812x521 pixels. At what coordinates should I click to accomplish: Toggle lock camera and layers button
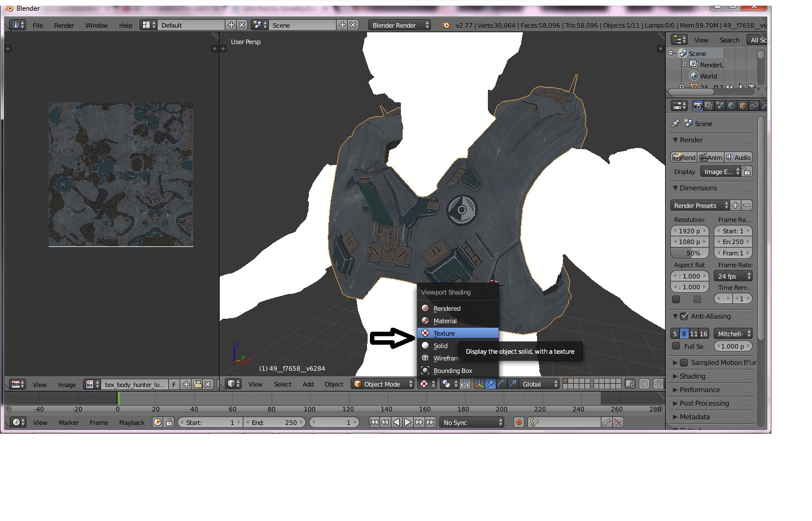tap(630, 384)
